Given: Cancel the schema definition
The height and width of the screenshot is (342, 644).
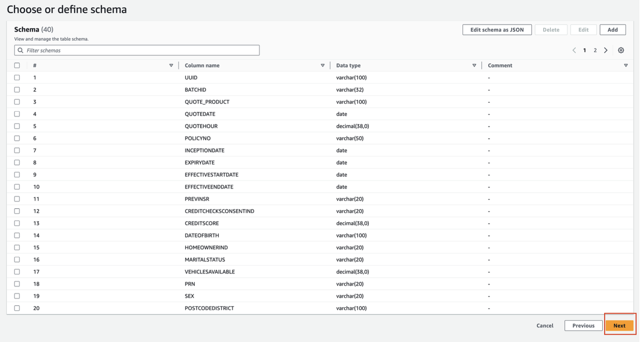Looking at the screenshot, I should click(x=544, y=326).
